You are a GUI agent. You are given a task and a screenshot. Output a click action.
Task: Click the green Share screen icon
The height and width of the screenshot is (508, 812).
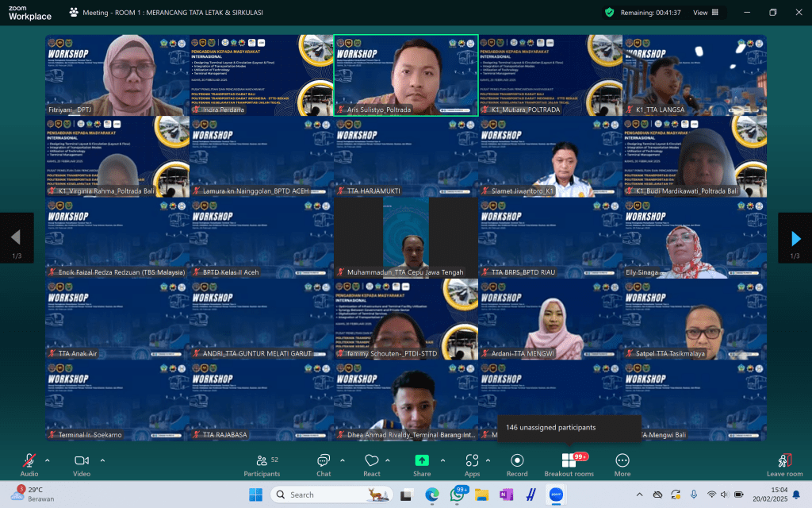point(422,461)
